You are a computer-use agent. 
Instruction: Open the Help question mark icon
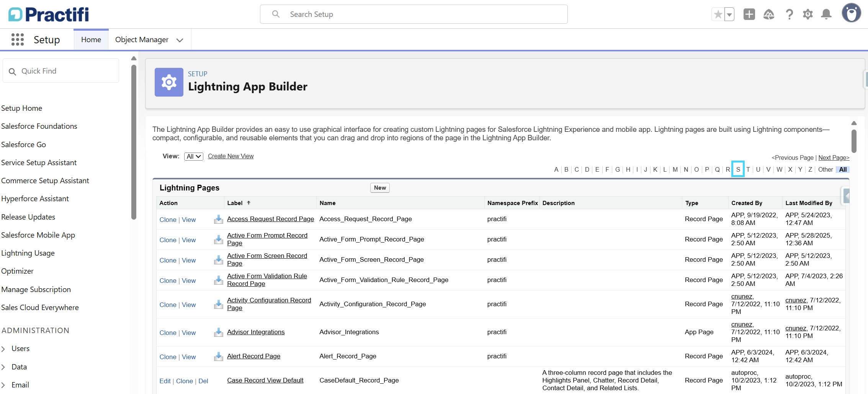coord(789,15)
